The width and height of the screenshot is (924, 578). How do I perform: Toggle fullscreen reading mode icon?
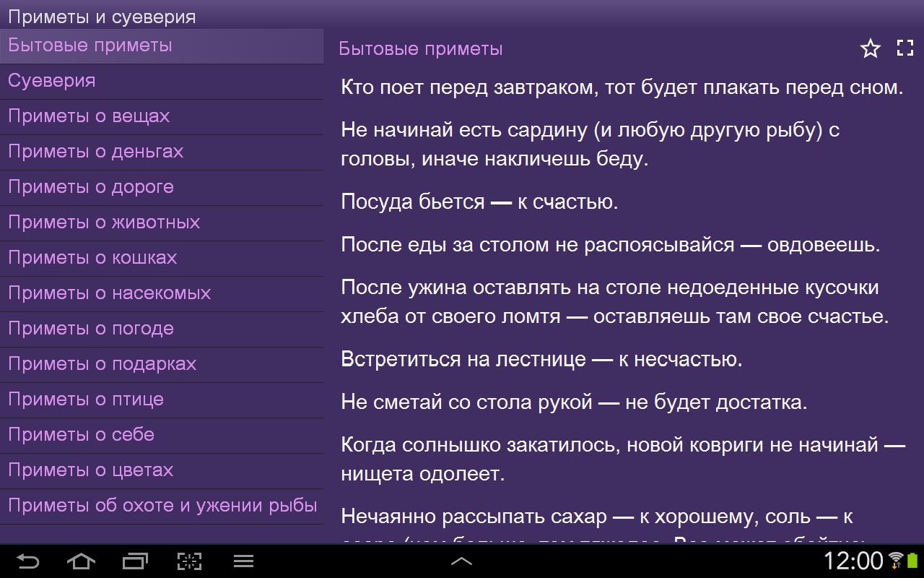(x=905, y=48)
